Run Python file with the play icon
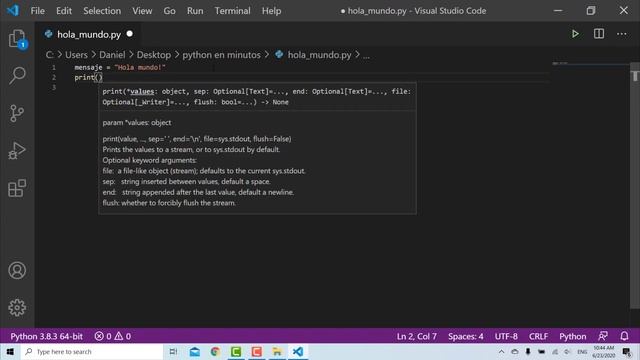The height and width of the screenshot is (360, 640). pyautogui.click(x=575, y=34)
